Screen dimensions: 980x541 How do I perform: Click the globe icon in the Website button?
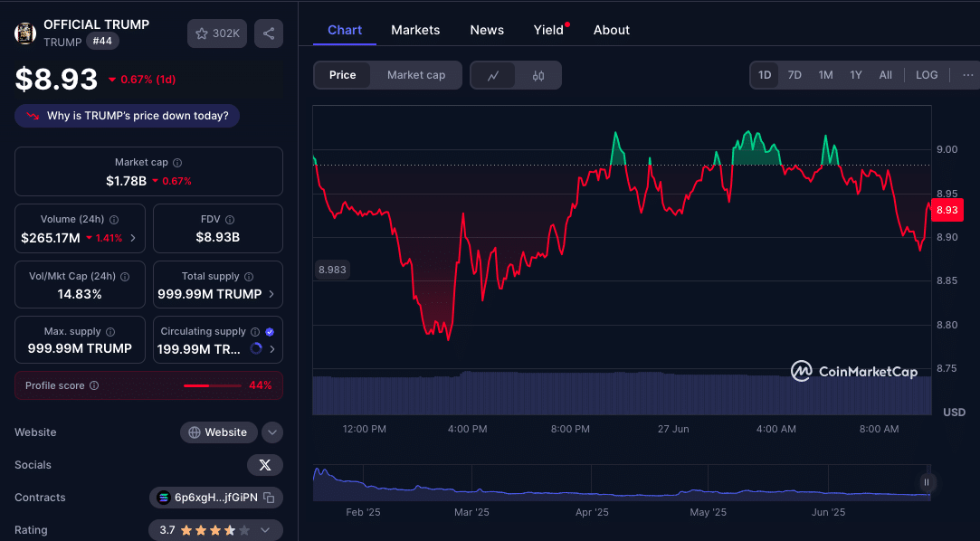tap(195, 432)
